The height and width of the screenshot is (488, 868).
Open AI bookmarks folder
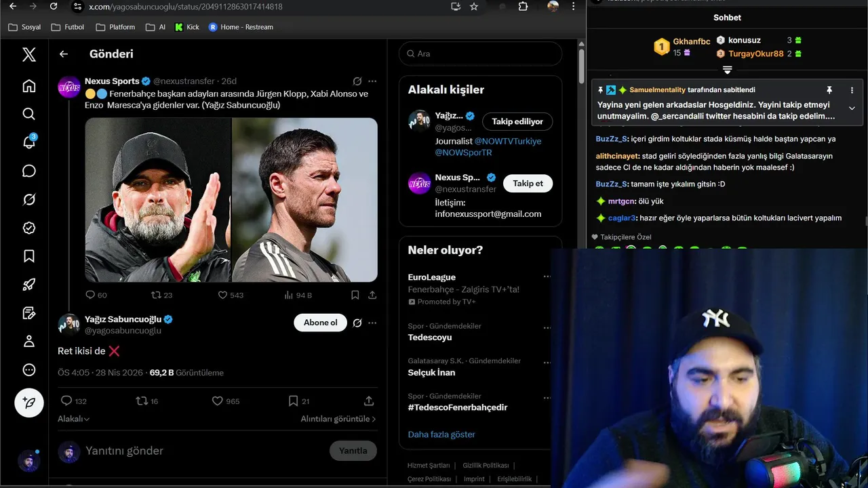(155, 27)
